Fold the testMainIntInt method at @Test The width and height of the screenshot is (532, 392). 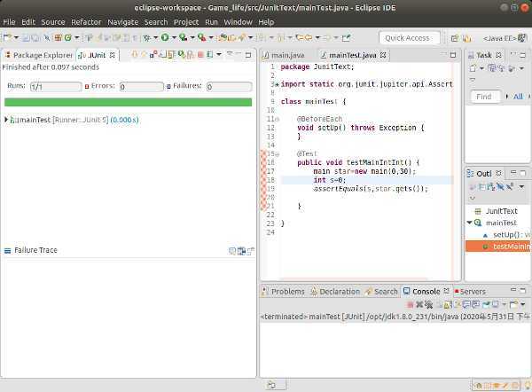point(276,153)
